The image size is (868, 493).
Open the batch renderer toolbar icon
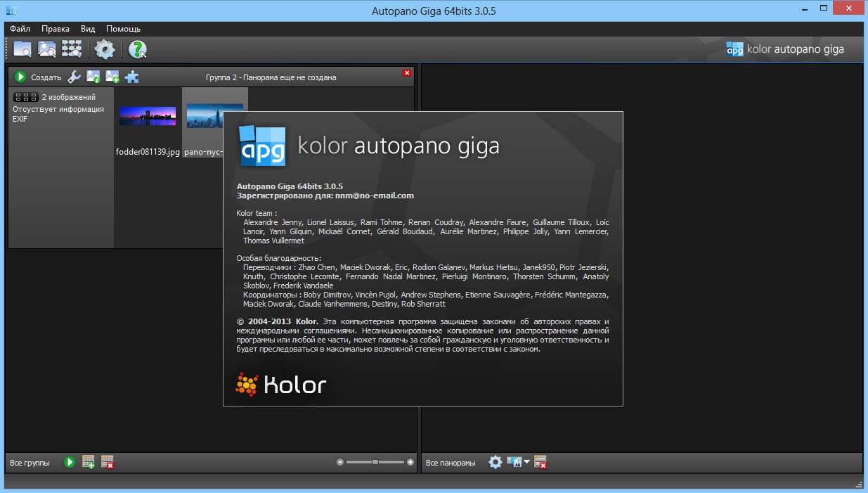point(72,49)
